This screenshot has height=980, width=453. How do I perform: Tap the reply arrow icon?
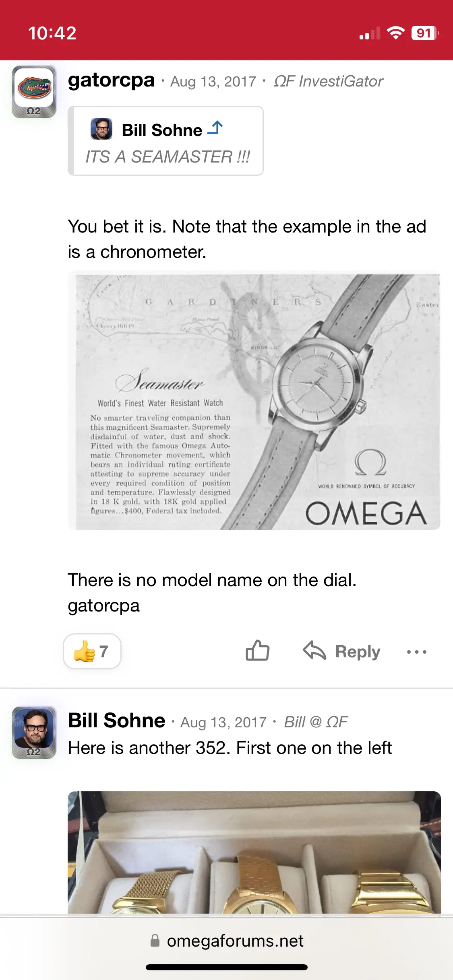[x=314, y=651]
